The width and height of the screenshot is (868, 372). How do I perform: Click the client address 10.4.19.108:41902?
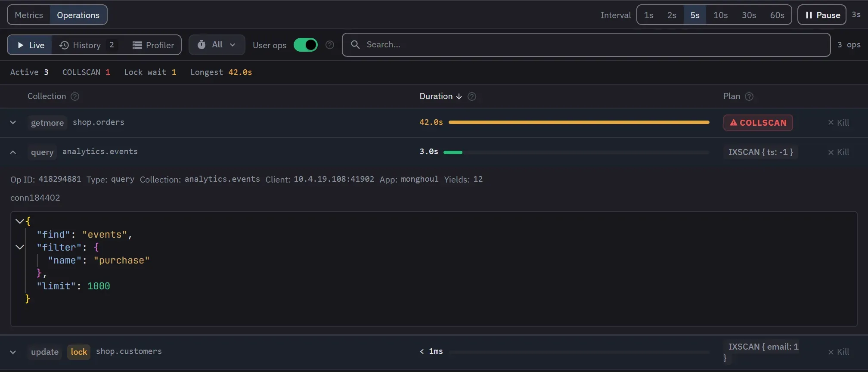(x=334, y=179)
